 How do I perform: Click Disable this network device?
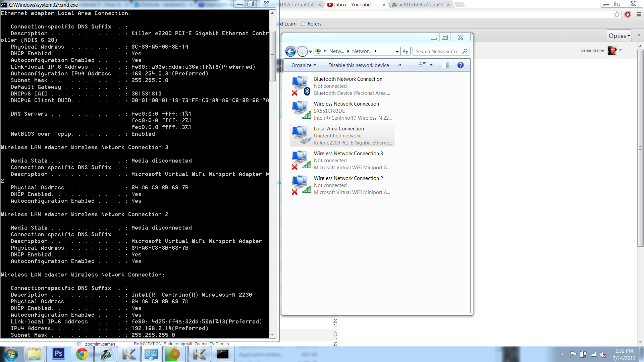point(359,65)
